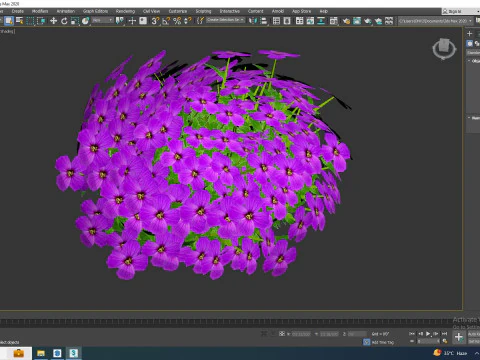Show the Ribbon toggle
480x360 pixels.
click(299, 21)
